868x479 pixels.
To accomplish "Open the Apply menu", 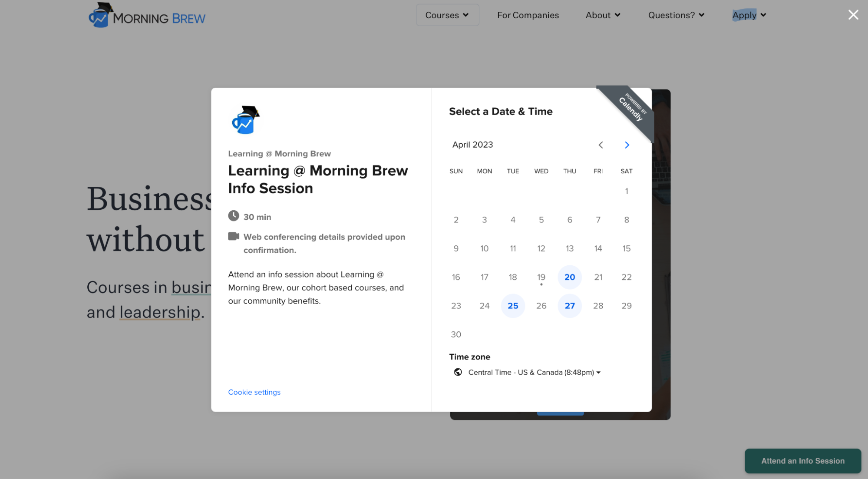I will [749, 15].
